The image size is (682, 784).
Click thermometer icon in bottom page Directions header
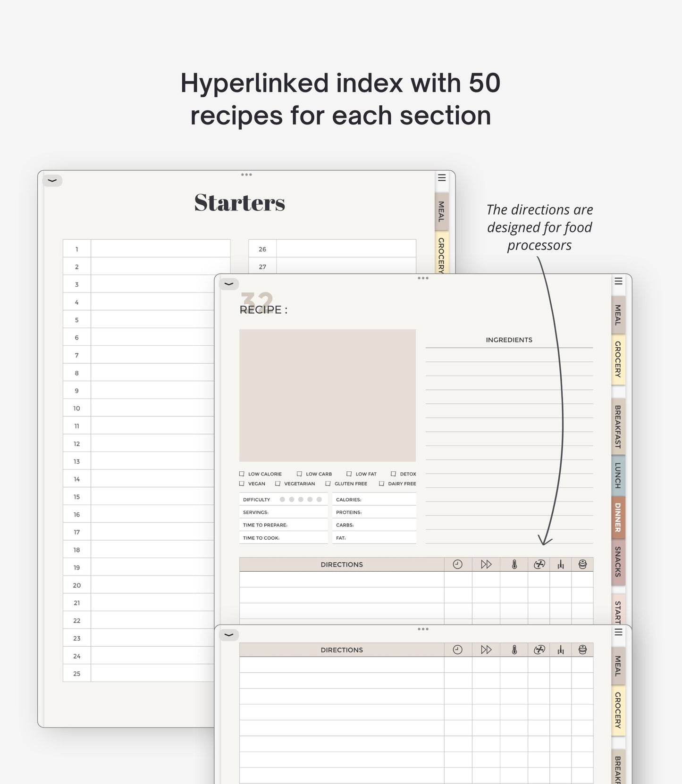(514, 650)
